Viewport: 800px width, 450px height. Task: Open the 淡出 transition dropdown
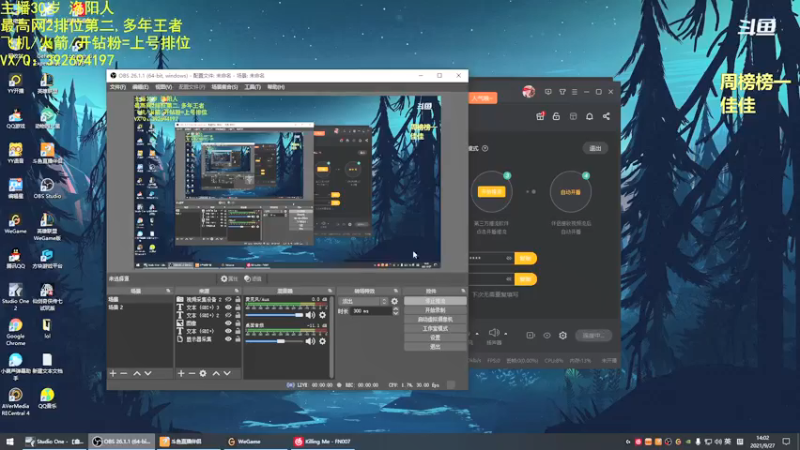point(364,302)
